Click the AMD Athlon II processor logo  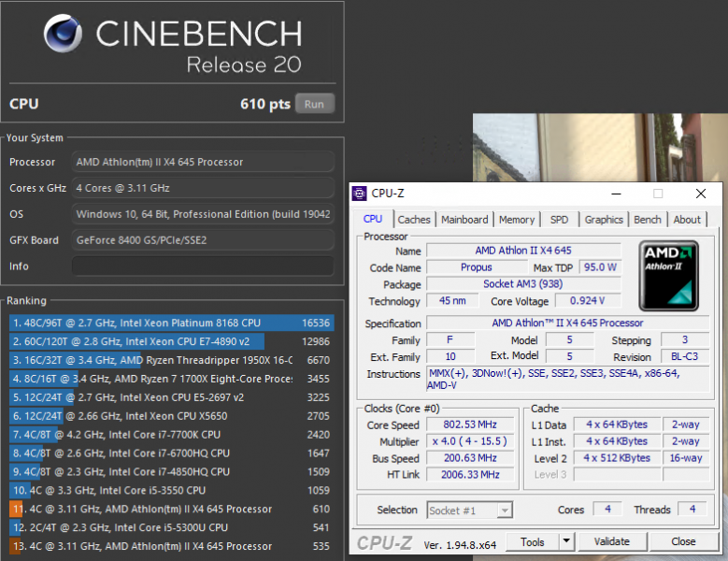point(668,276)
